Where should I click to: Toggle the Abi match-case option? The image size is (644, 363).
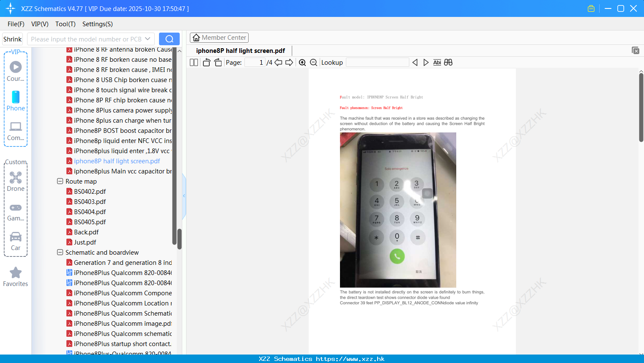(x=437, y=63)
